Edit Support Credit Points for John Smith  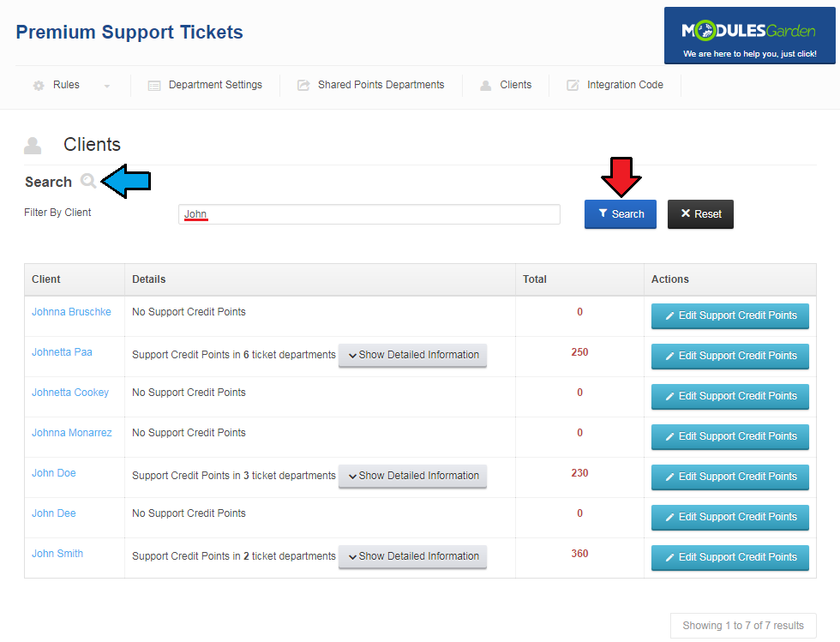(730, 557)
